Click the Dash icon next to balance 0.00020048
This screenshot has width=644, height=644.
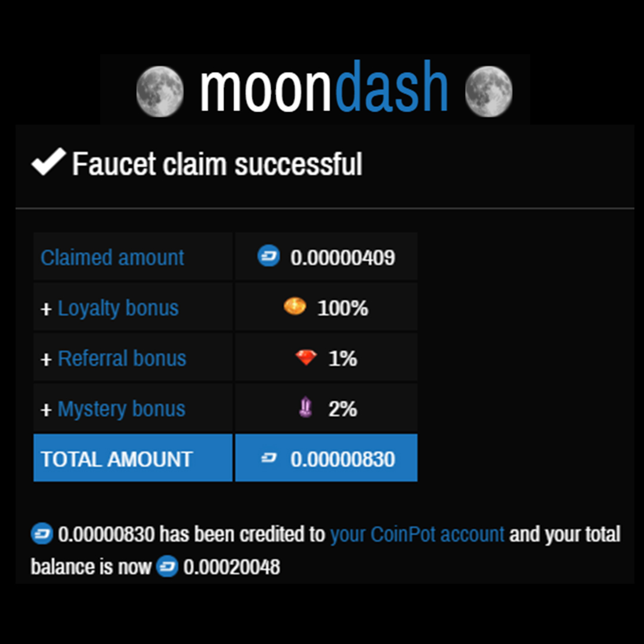pos(167,566)
